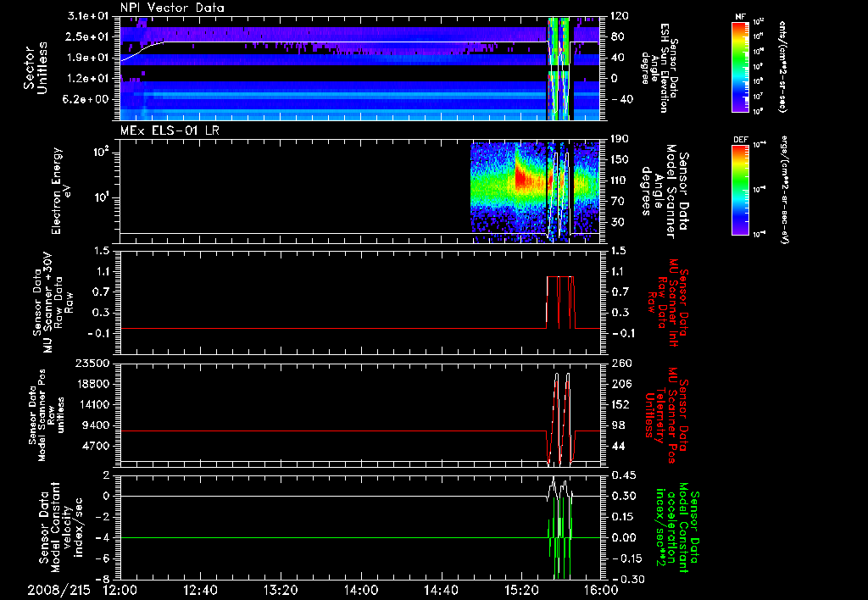
Task: Click the 'Electron Energy eV' axis title
Action: coord(61,191)
